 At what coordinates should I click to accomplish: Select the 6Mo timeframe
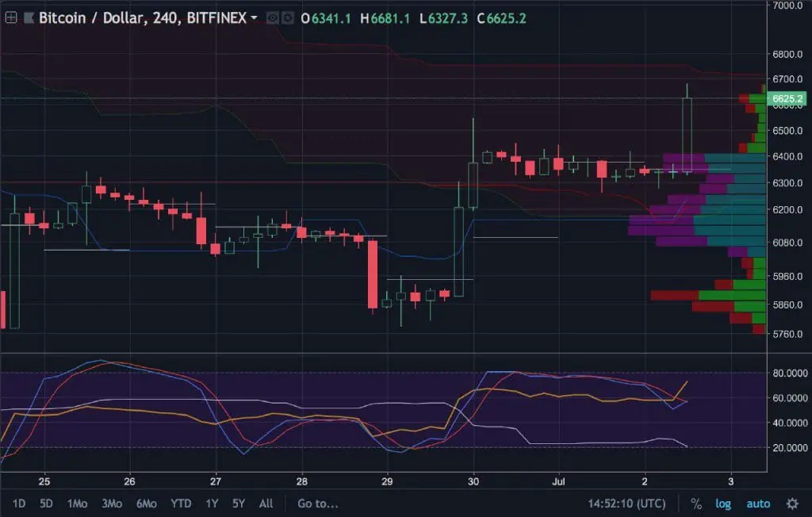tap(145, 504)
